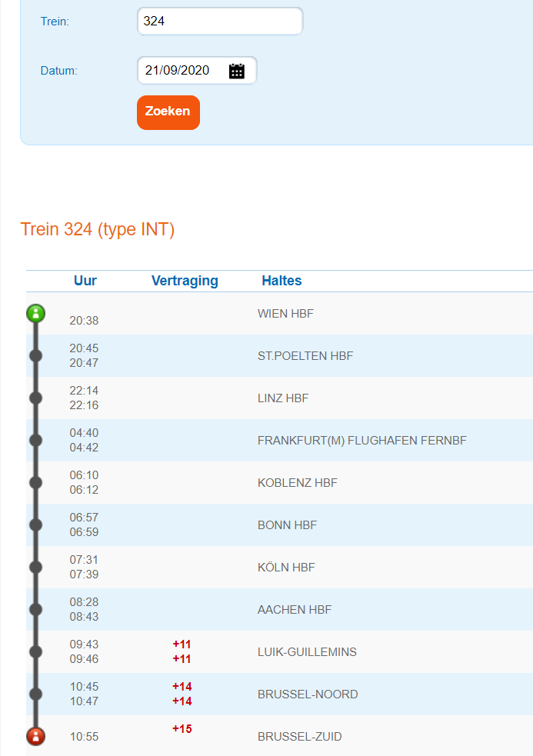Select the Aachen HBF station name

click(295, 610)
